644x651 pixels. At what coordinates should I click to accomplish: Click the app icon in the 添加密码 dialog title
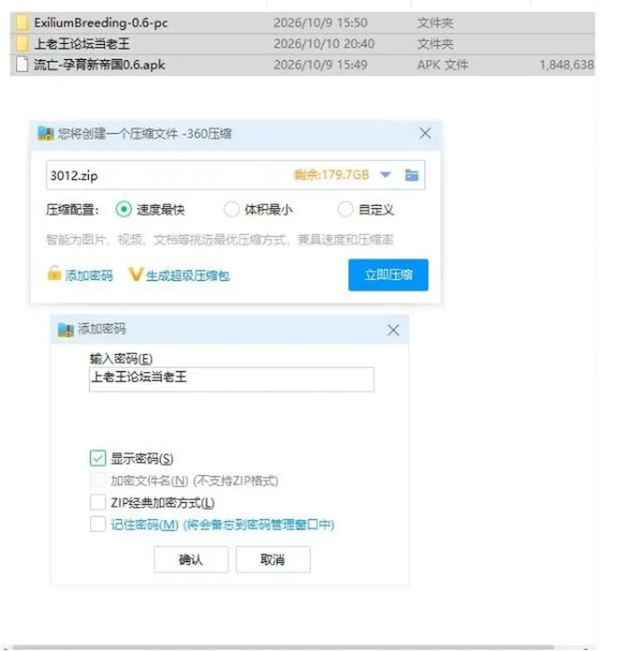pos(66,330)
